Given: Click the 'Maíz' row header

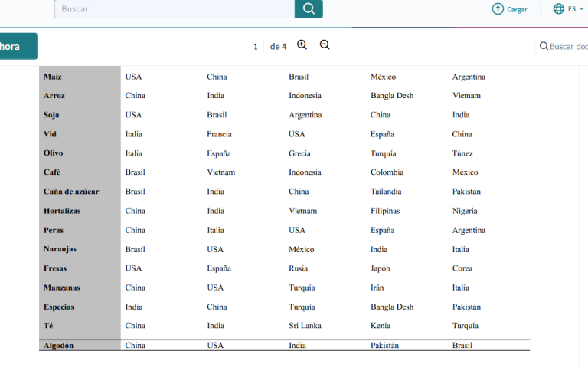Looking at the screenshot, I should click(x=53, y=77).
